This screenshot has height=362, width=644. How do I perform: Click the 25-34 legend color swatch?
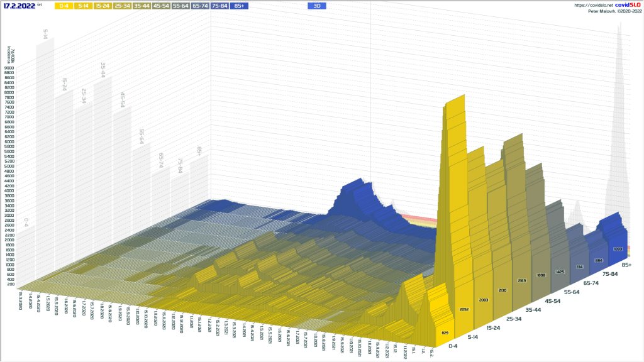(123, 6)
